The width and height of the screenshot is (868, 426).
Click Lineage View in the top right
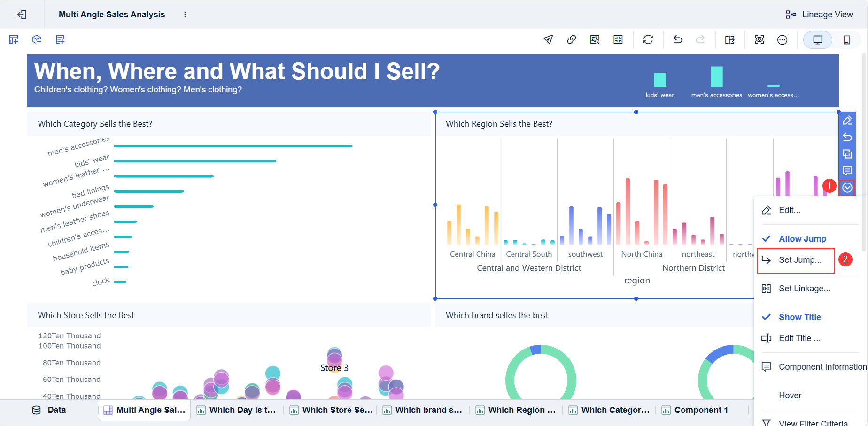tap(827, 14)
